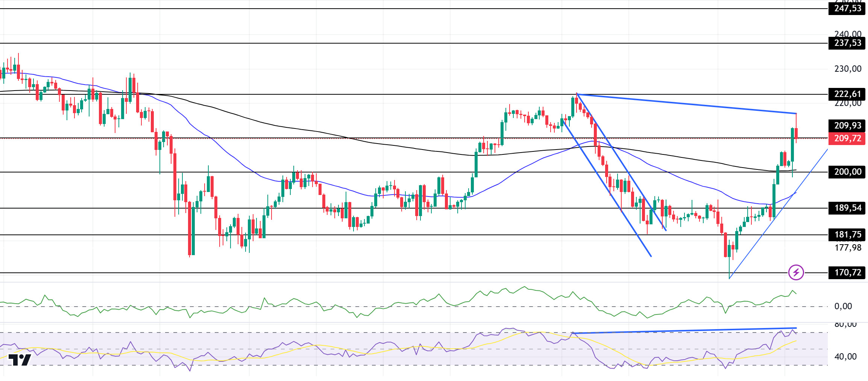Select the 247,53 price level label

tap(847, 8)
